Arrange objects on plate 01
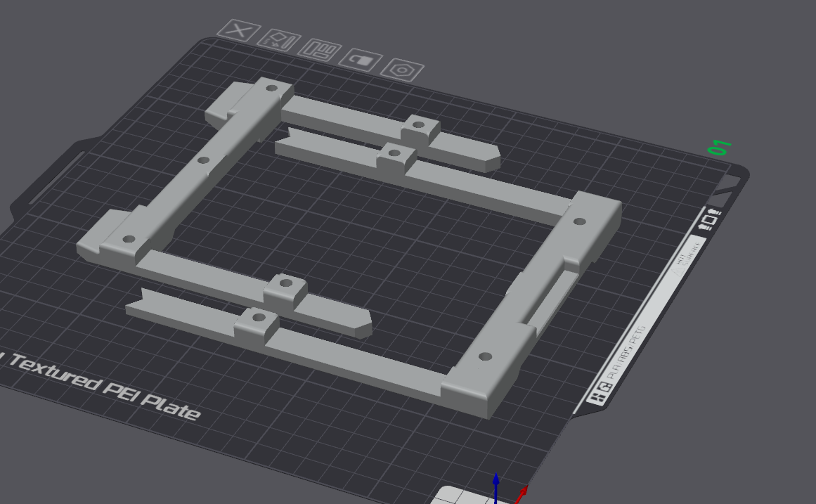The height and width of the screenshot is (504, 816). tap(320, 51)
